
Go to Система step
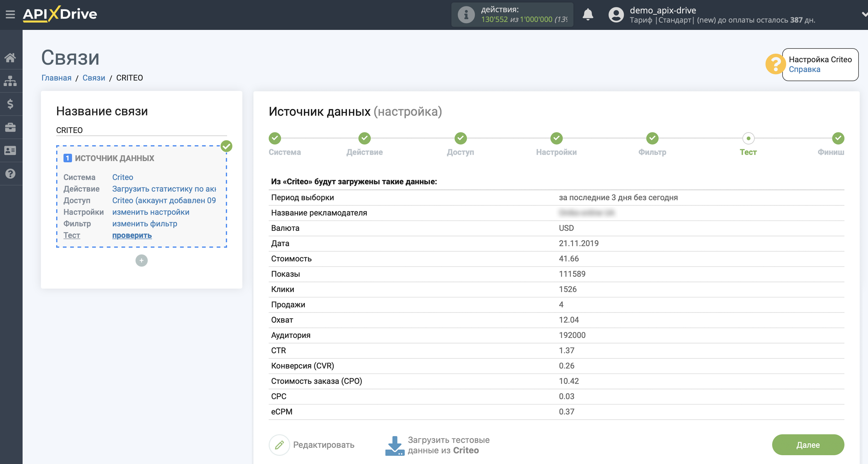tap(275, 138)
